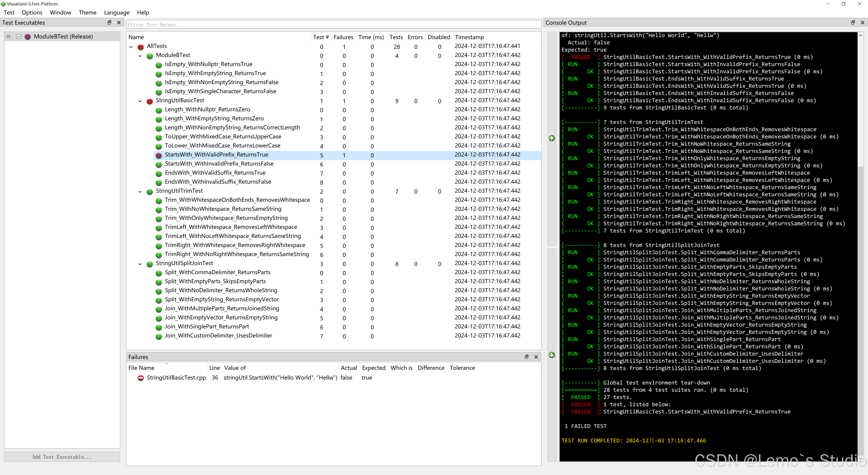Float the Test Executables panel
The height and width of the screenshot is (475, 868).
click(x=109, y=23)
